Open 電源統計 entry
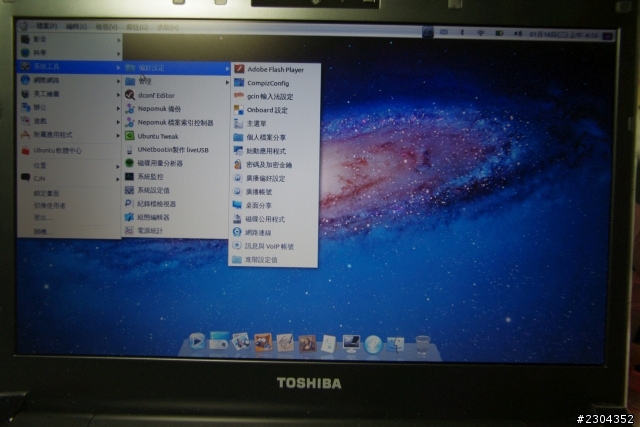 (176, 231)
